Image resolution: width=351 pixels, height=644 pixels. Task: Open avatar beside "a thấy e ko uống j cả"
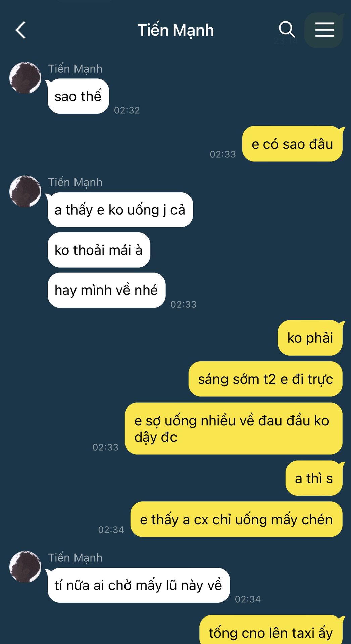click(25, 191)
